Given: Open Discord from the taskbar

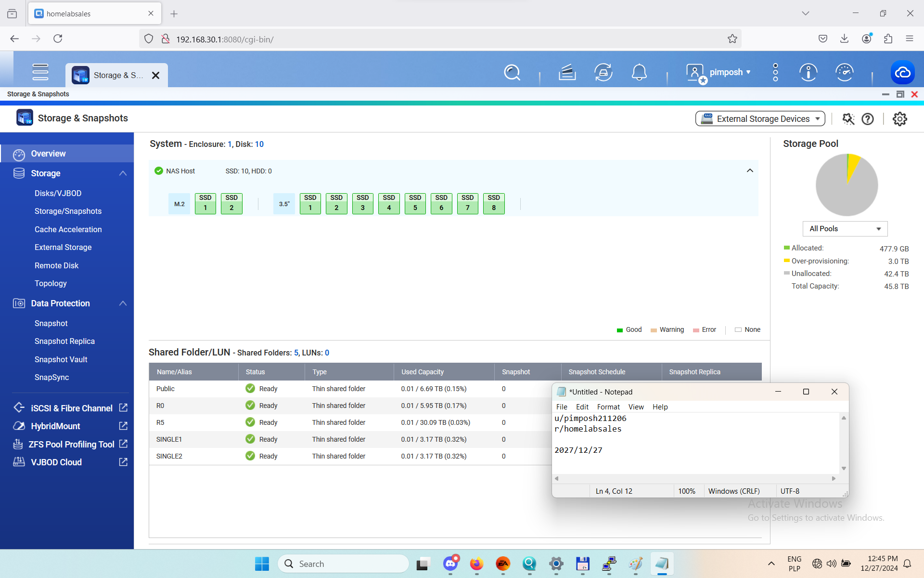Looking at the screenshot, I should (450, 564).
